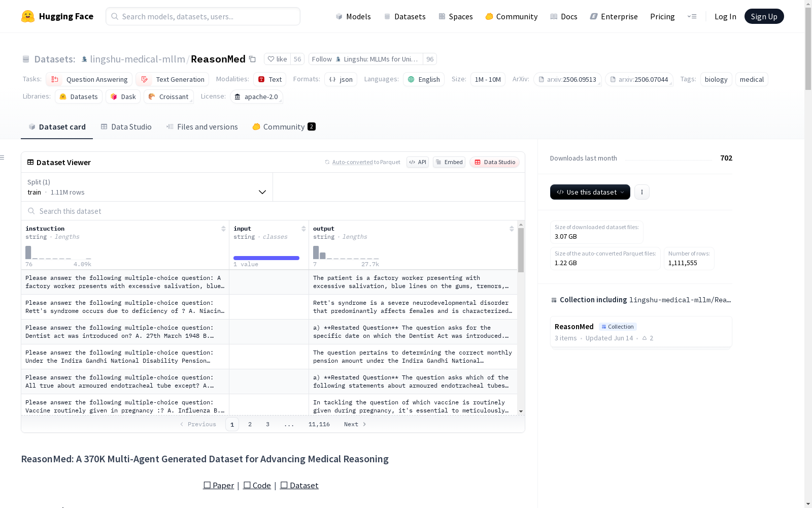812x508 pixels.
Task: Open the three-dot dataset options menu
Action: coord(642,192)
